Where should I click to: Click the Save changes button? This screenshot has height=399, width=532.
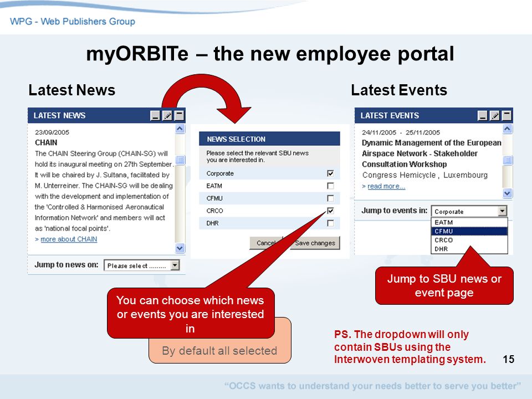coord(315,243)
